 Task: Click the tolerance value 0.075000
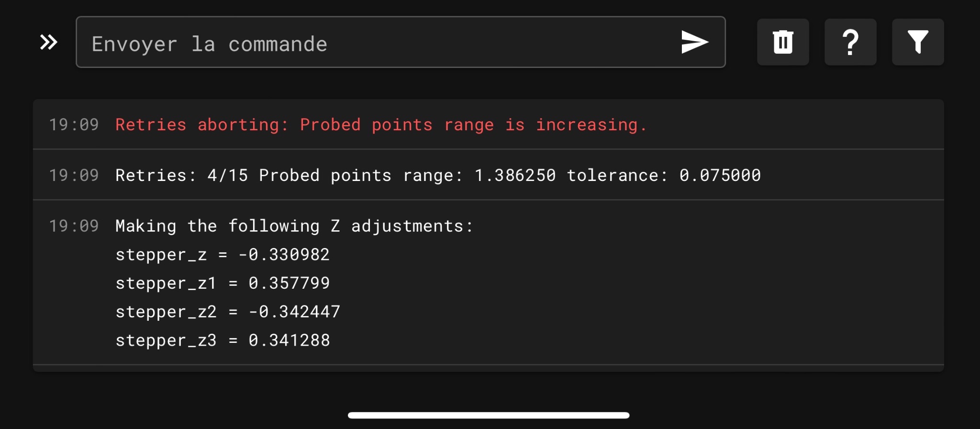click(720, 175)
